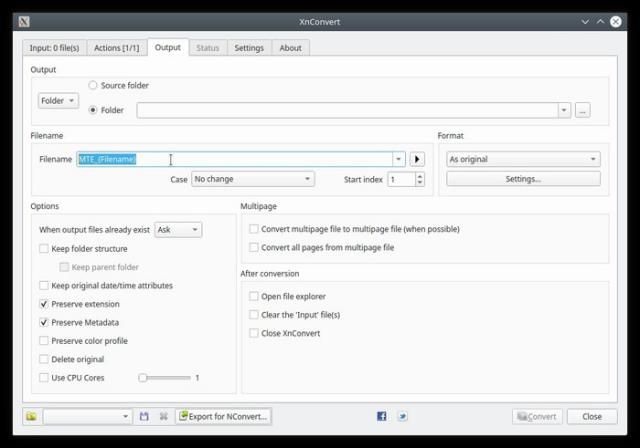The height and width of the screenshot is (448, 640).
Task: Open the Facebook share icon
Action: pyautogui.click(x=381, y=416)
